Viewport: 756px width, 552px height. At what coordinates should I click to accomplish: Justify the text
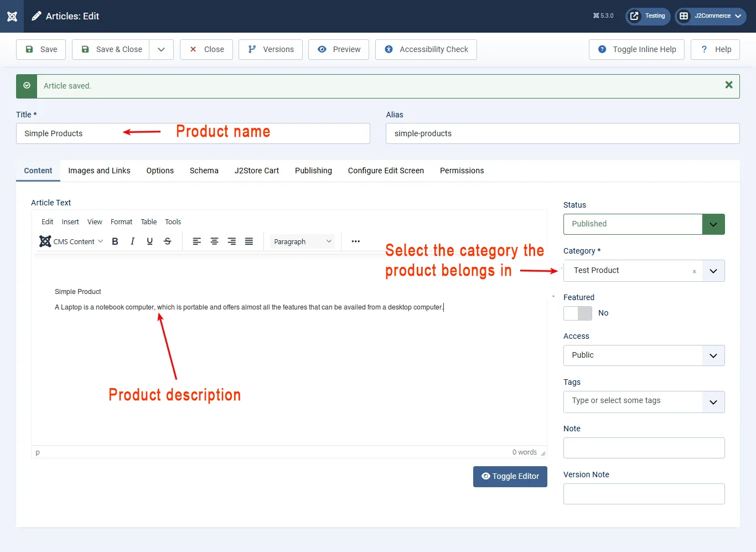pos(249,241)
